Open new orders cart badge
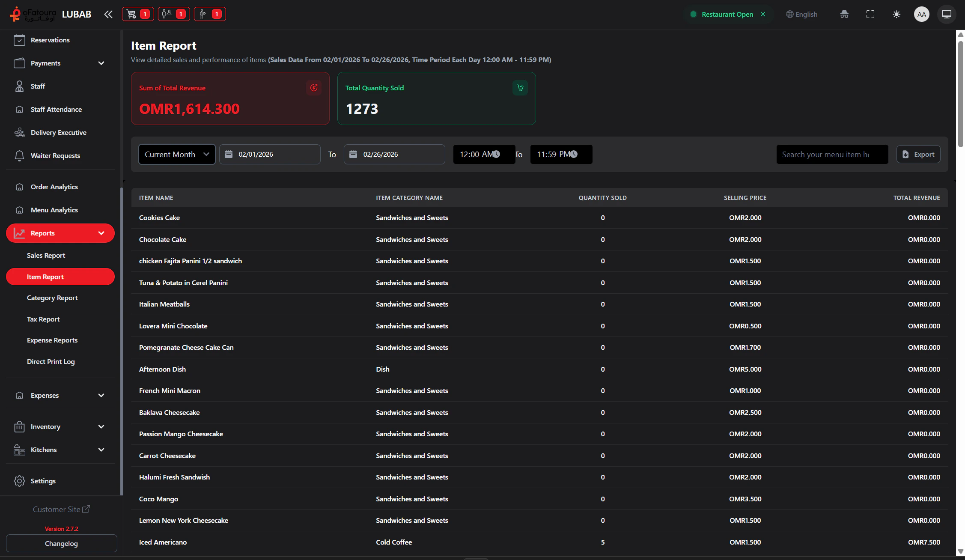This screenshot has height=560, width=965. tap(138, 14)
